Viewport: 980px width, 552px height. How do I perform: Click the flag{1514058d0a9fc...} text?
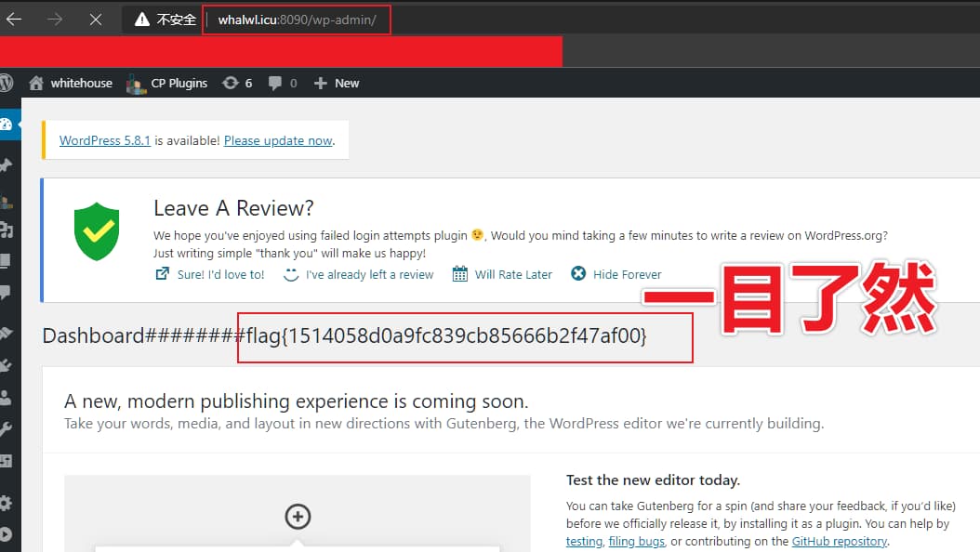coord(445,336)
